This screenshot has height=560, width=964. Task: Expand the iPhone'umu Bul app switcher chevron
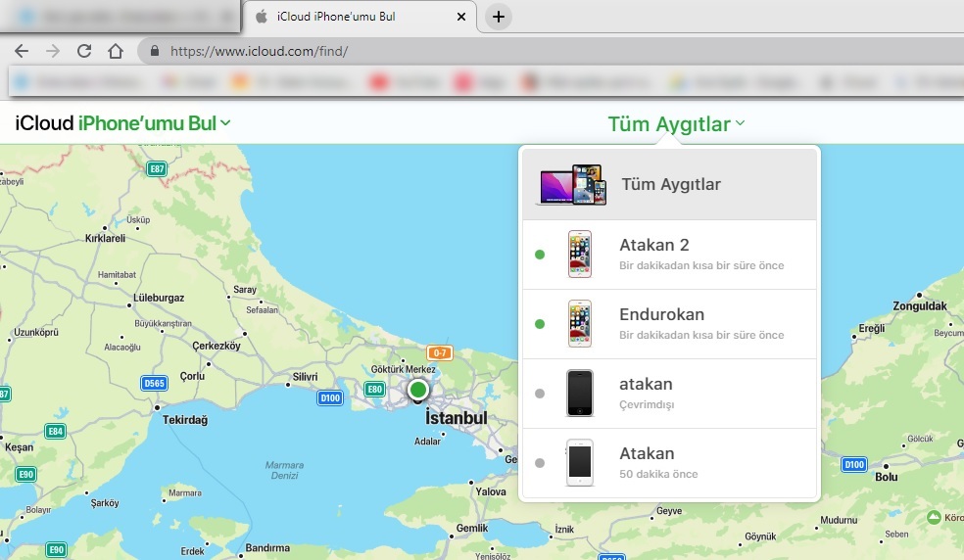click(225, 123)
